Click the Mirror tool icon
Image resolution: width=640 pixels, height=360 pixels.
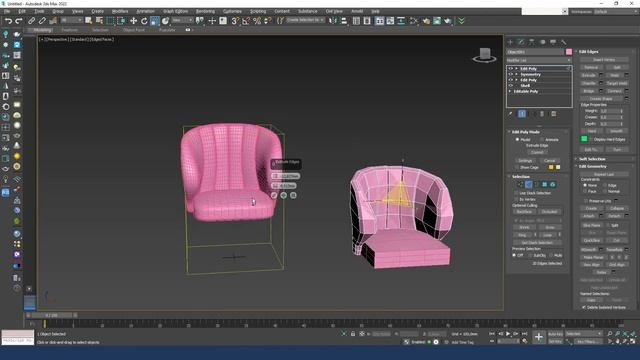coord(333,21)
